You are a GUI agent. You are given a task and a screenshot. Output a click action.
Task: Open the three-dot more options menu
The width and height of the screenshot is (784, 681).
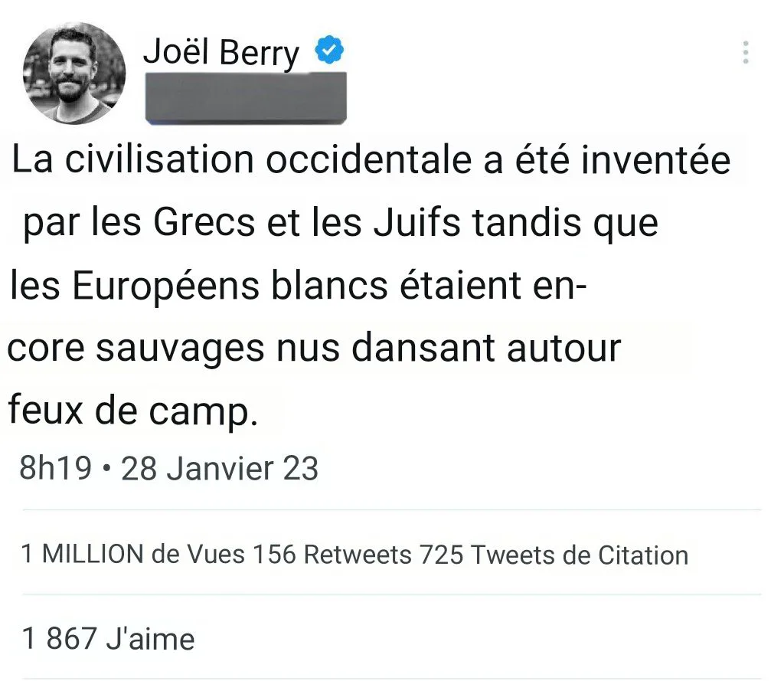(x=746, y=52)
